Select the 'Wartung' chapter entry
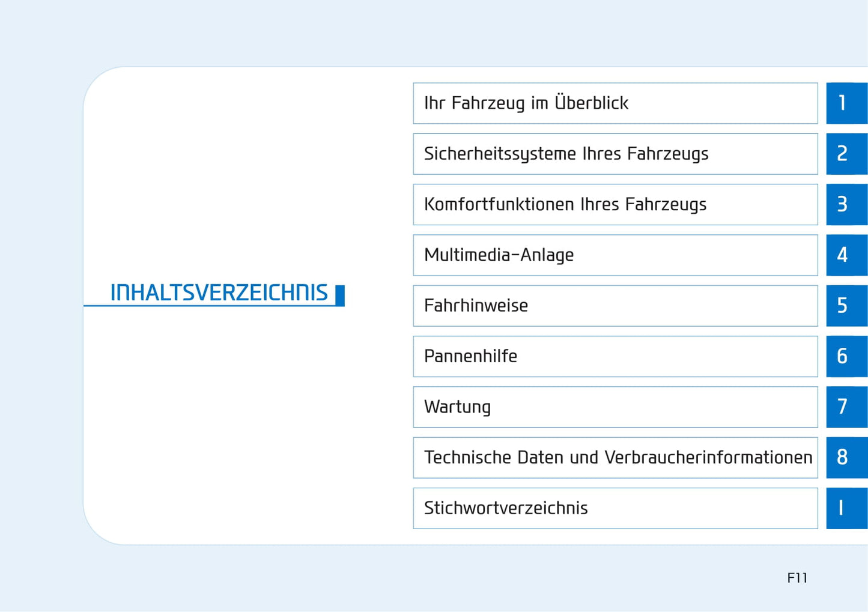Viewport: 868px width, 612px height. pos(615,407)
